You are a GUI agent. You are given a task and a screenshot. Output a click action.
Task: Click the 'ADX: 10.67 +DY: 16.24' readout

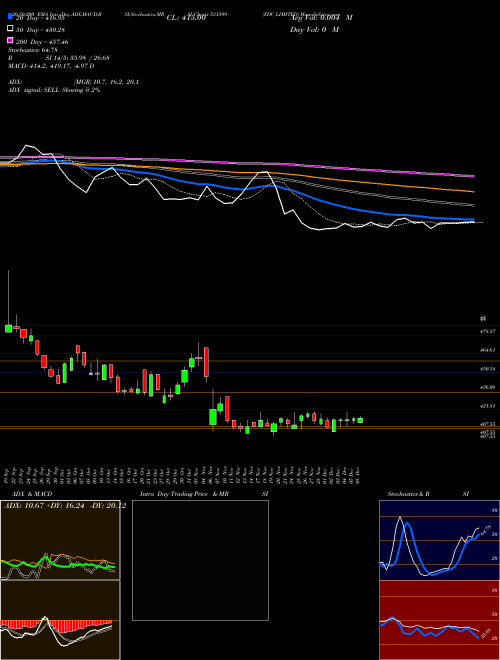(45, 506)
